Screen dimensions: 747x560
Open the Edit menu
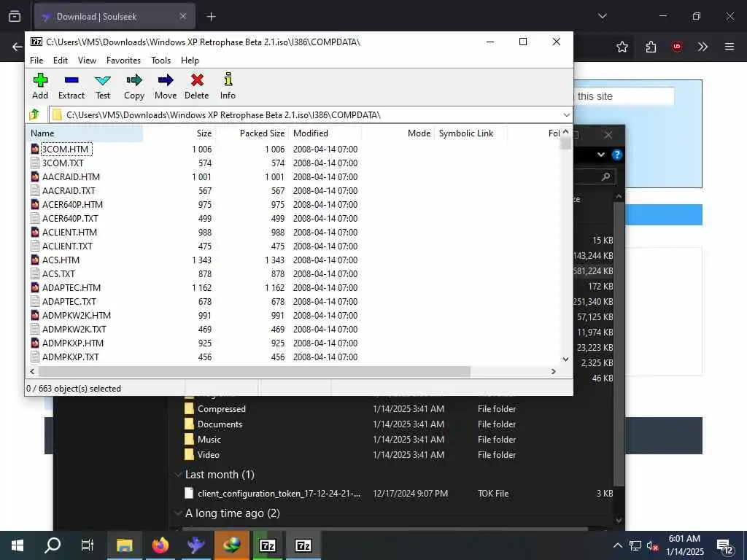coord(61,61)
